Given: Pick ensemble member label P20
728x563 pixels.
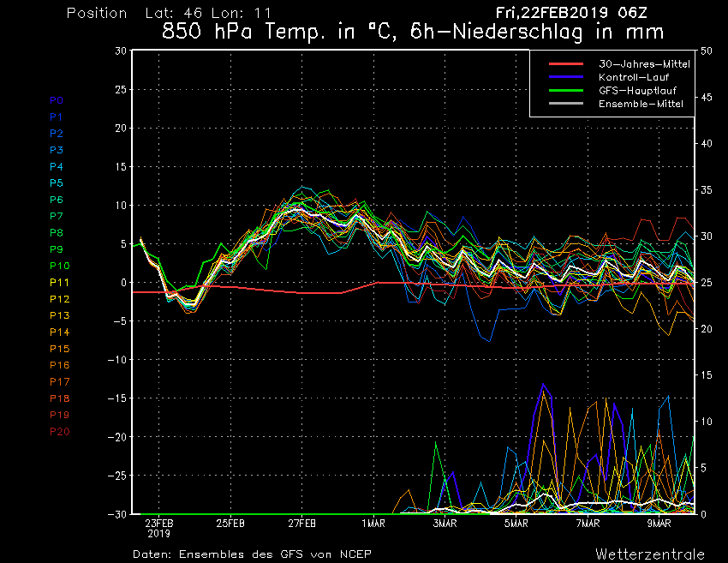Looking at the screenshot, I should click(x=59, y=432).
